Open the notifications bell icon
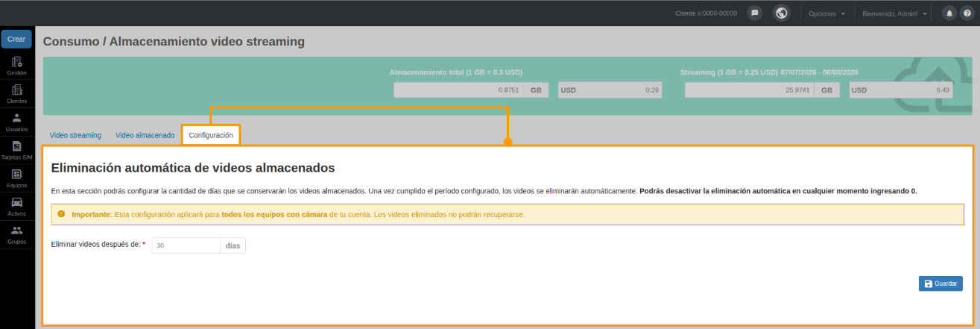The image size is (980, 329). click(x=949, y=13)
